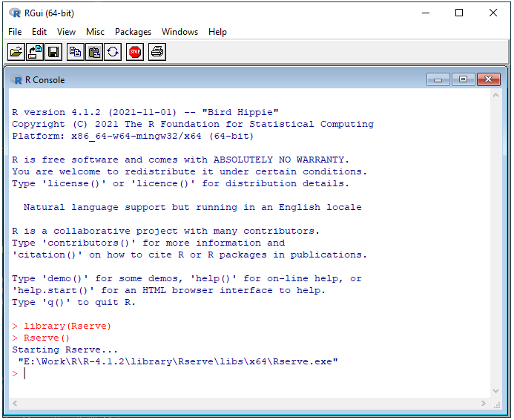The width and height of the screenshot is (514, 420).
Task: Minimize the R Console child window
Action: (x=438, y=79)
